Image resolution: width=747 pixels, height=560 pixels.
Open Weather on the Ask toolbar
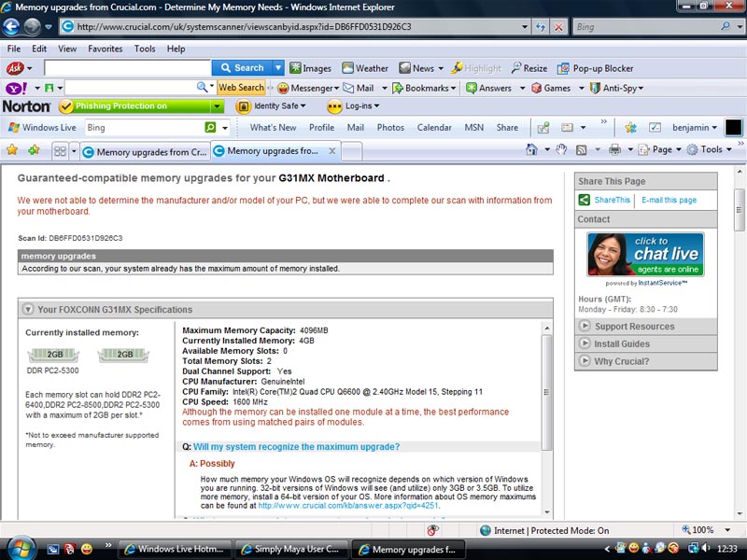(365, 68)
